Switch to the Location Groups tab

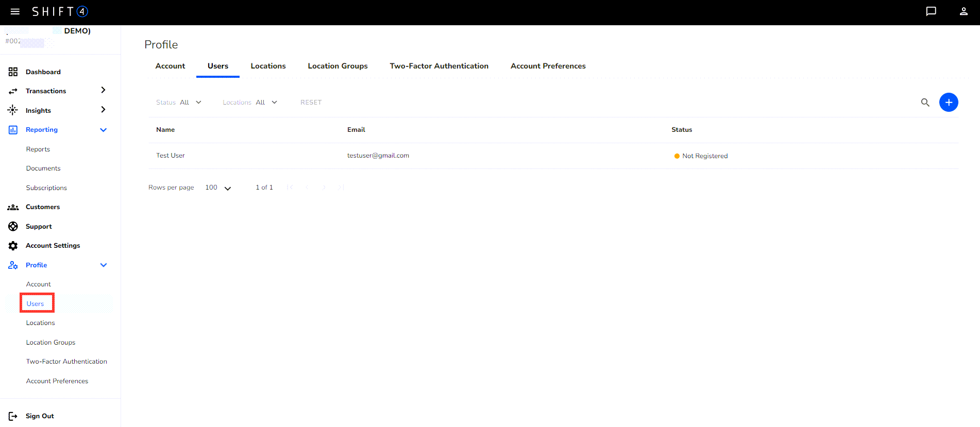click(337, 66)
